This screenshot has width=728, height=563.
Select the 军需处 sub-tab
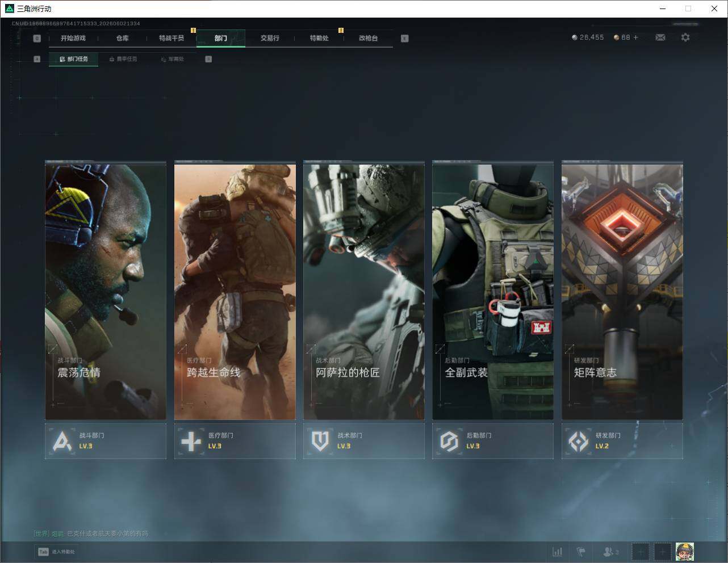(172, 59)
